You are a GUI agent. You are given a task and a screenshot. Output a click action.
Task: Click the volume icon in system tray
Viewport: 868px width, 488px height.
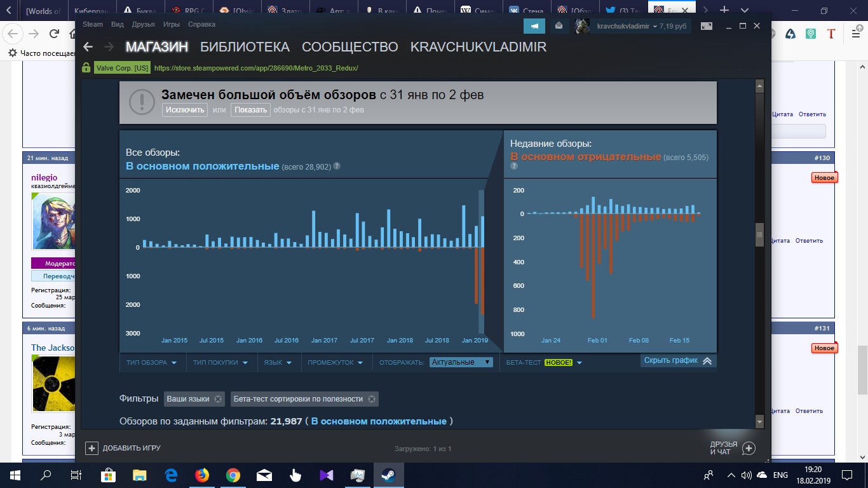coord(745,475)
